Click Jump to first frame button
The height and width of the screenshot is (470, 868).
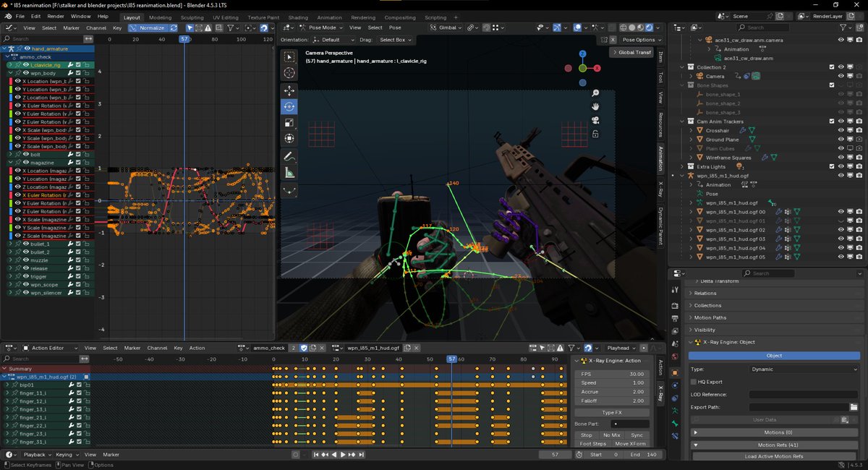click(x=316, y=455)
